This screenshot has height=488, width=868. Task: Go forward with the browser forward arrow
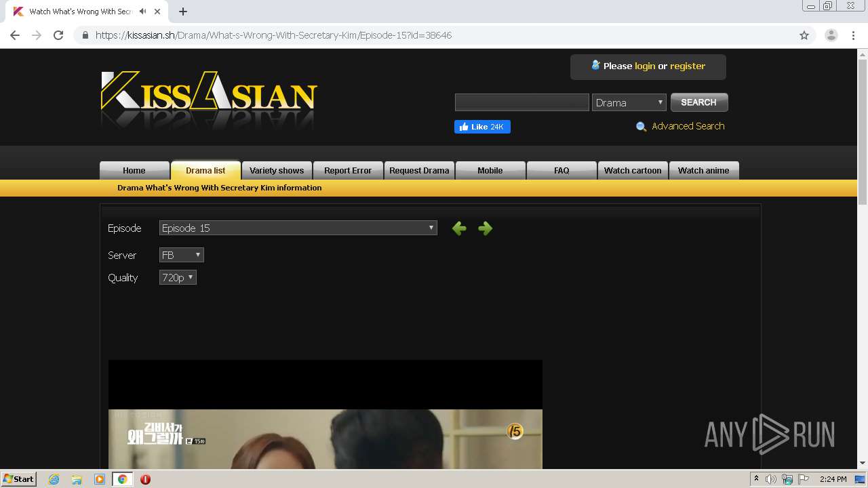37,35
